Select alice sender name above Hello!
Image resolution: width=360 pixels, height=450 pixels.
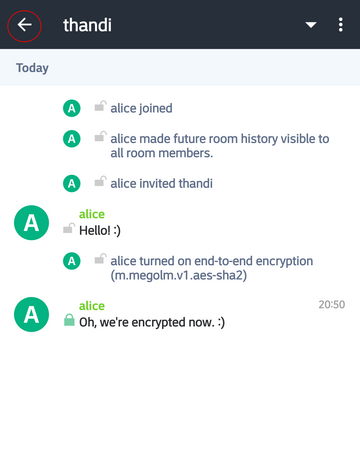[x=92, y=214]
